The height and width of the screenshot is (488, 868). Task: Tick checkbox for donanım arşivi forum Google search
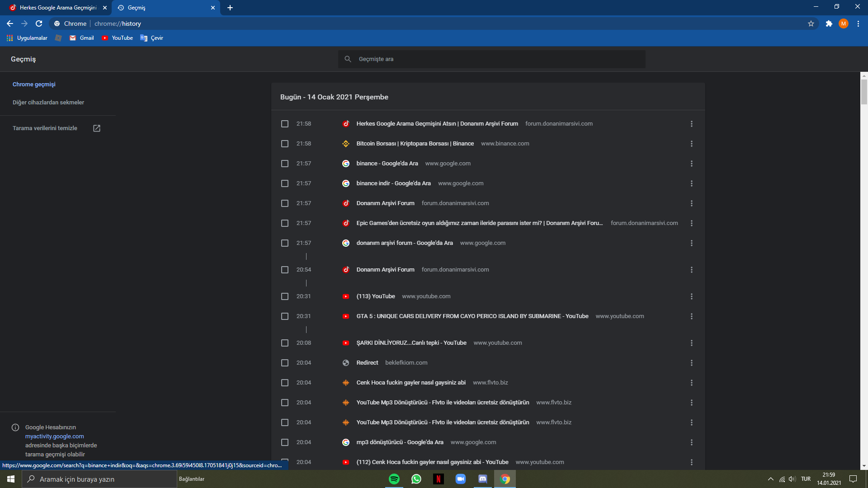pos(285,243)
